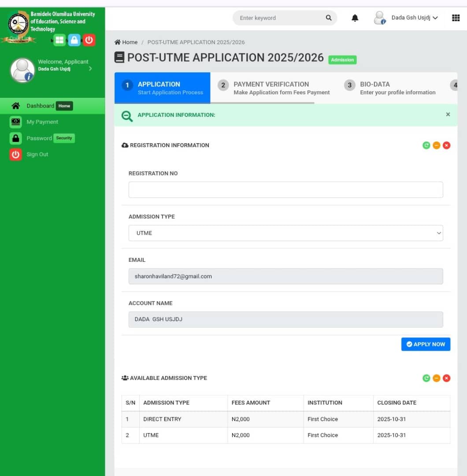Click the green refresh icon in Registration Information

click(426, 145)
